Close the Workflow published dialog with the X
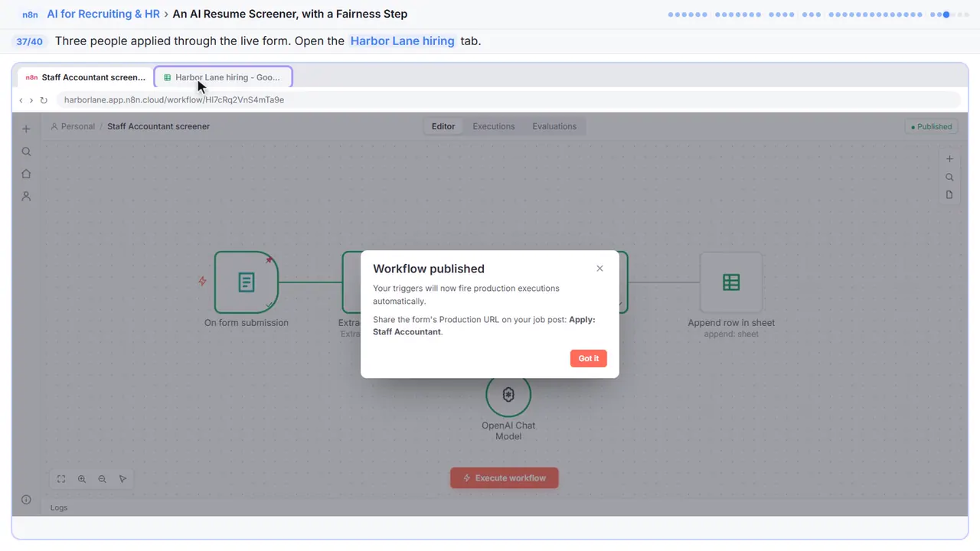The width and height of the screenshot is (980, 551). point(599,269)
